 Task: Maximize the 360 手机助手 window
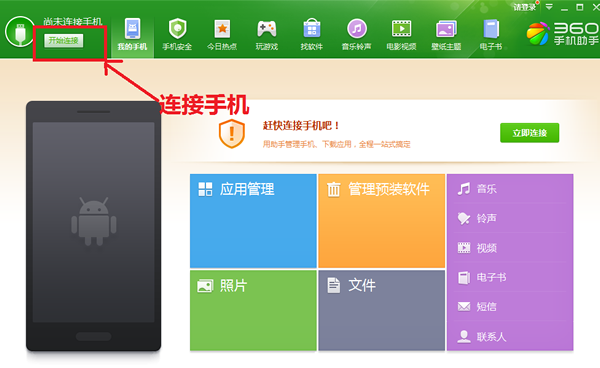(580, 7)
